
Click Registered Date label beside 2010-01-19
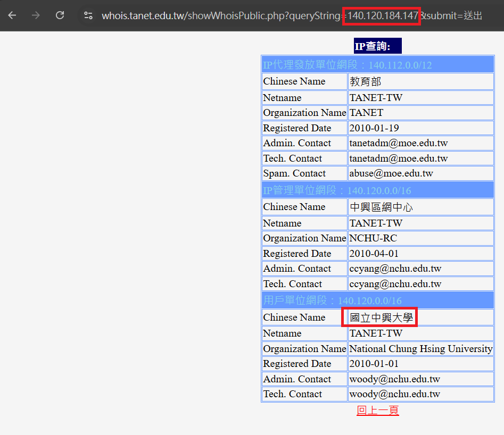pyautogui.click(x=305, y=128)
